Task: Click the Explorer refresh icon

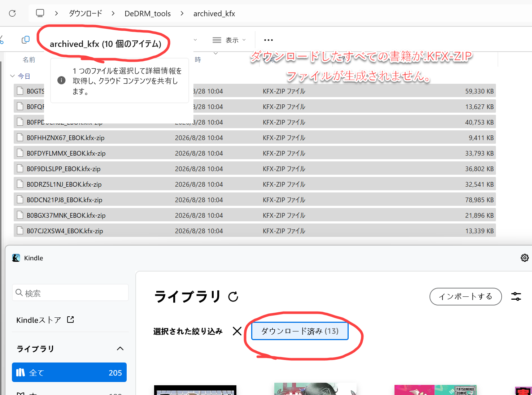Action: (x=12, y=13)
